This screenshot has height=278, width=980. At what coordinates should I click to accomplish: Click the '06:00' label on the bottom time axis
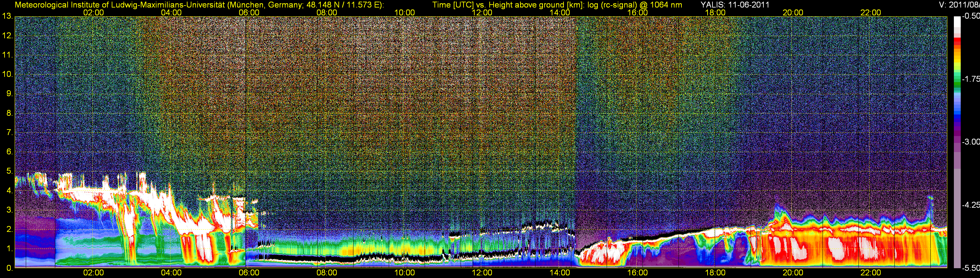point(249,273)
